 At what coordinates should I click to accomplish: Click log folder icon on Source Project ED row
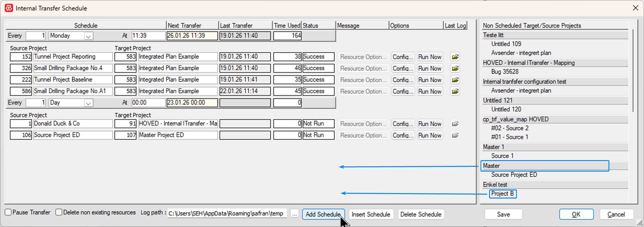[455, 135]
